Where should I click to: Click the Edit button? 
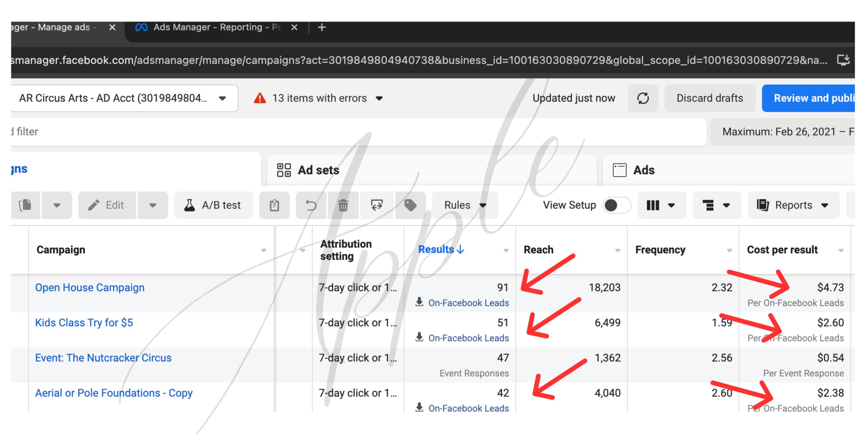pyautogui.click(x=107, y=205)
